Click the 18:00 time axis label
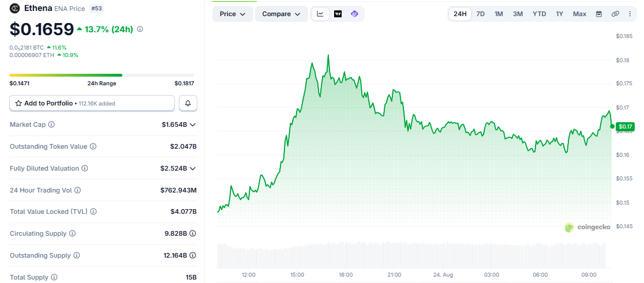Screen dimensions: 644x283 pos(346,274)
